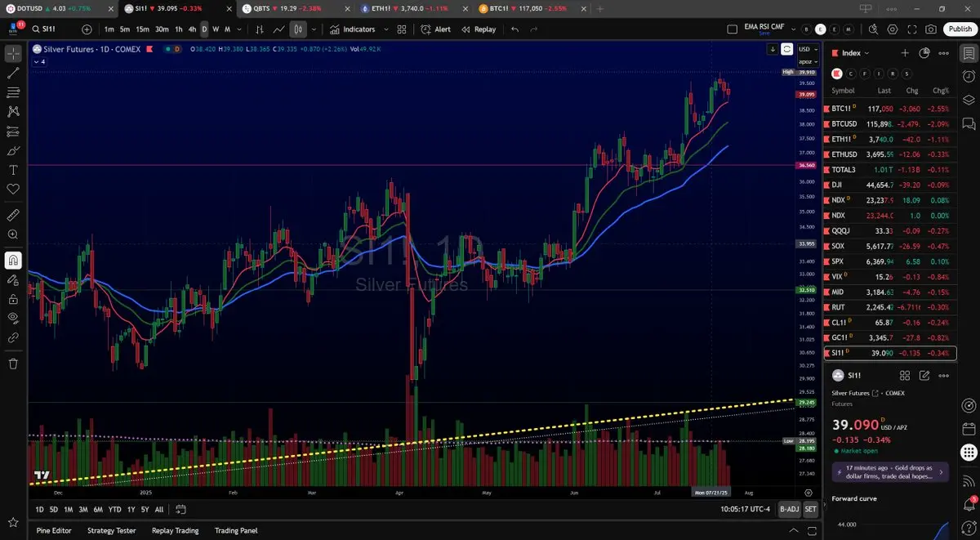Select the Text annotation tool
This screenshot has height=540, width=980.
coord(13,170)
